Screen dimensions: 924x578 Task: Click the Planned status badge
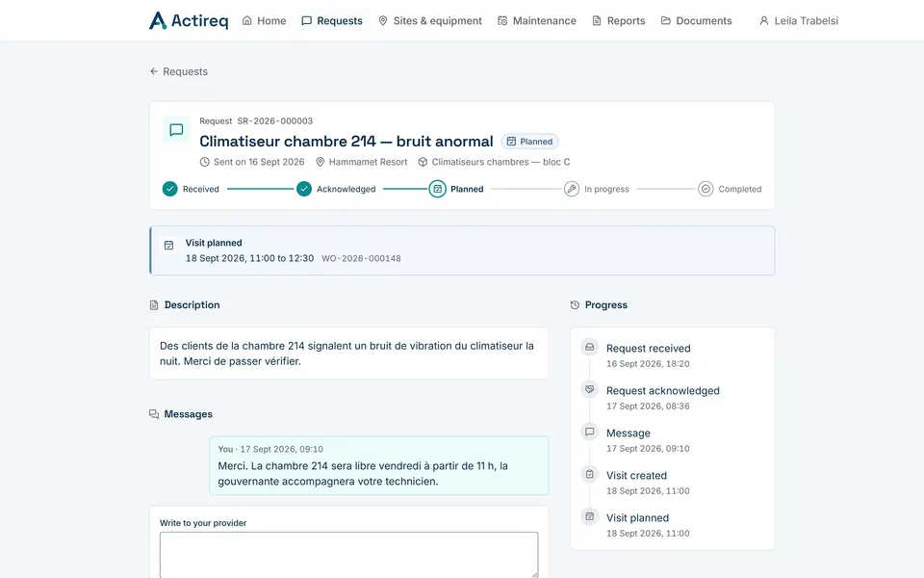[529, 142]
